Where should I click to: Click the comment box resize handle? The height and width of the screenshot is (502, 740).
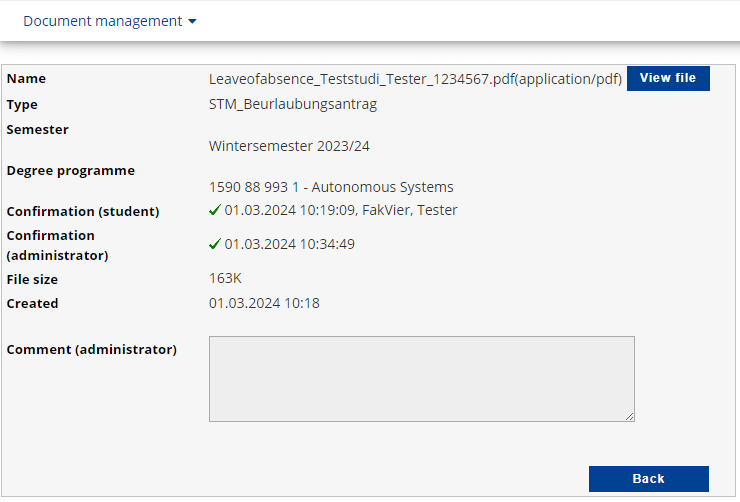[x=630, y=417]
